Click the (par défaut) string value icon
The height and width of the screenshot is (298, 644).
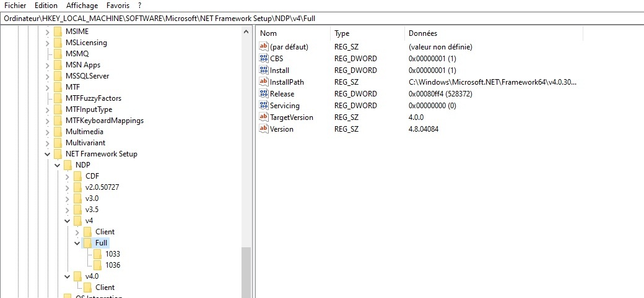[264, 47]
